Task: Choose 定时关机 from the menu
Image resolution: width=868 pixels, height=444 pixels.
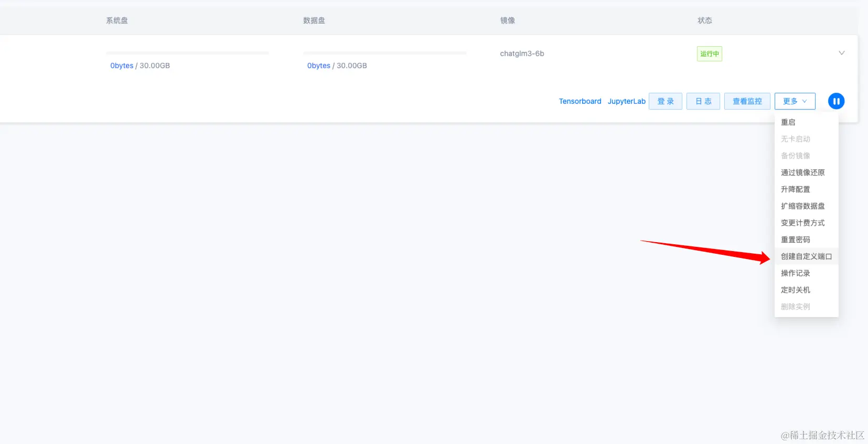Action: coord(807,290)
